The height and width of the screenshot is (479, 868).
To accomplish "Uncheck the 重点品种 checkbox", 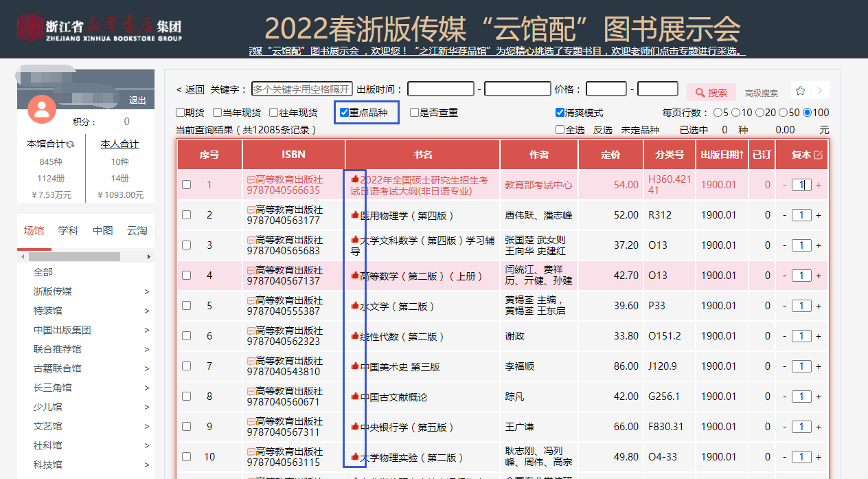I will pyautogui.click(x=345, y=113).
